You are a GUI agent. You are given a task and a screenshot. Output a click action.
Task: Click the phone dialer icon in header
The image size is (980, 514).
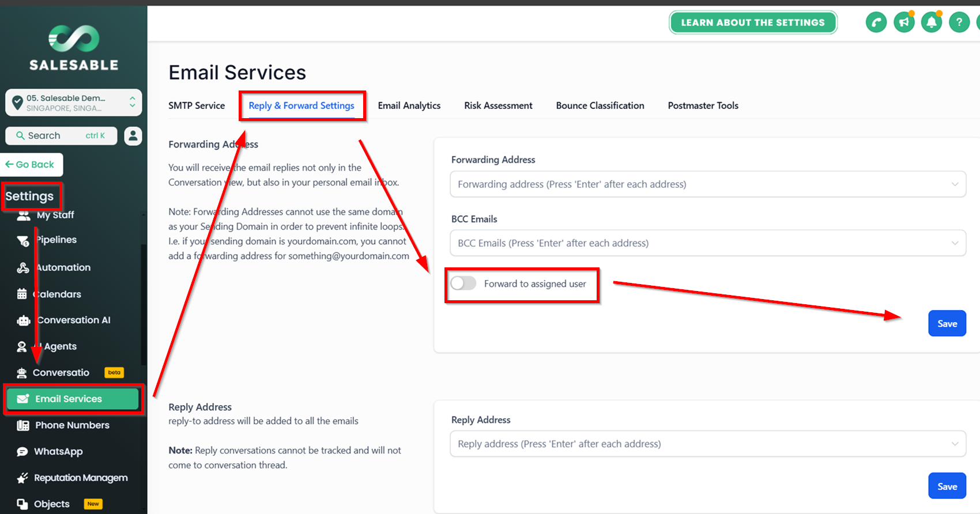click(x=876, y=22)
